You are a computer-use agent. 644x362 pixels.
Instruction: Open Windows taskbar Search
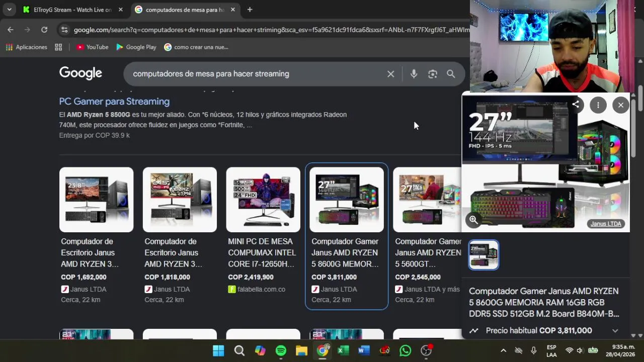(x=239, y=350)
